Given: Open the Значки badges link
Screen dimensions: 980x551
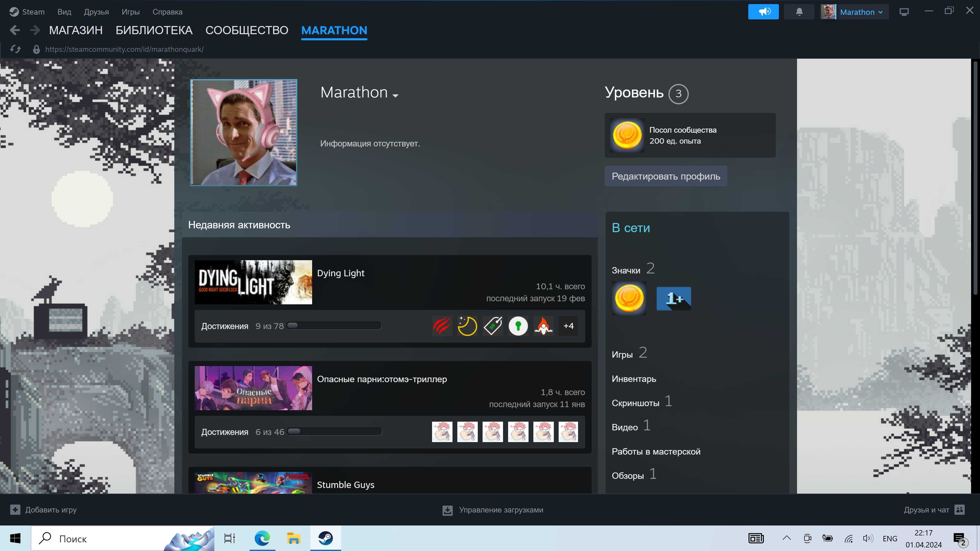Looking at the screenshot, I should [x=626, y=270].
